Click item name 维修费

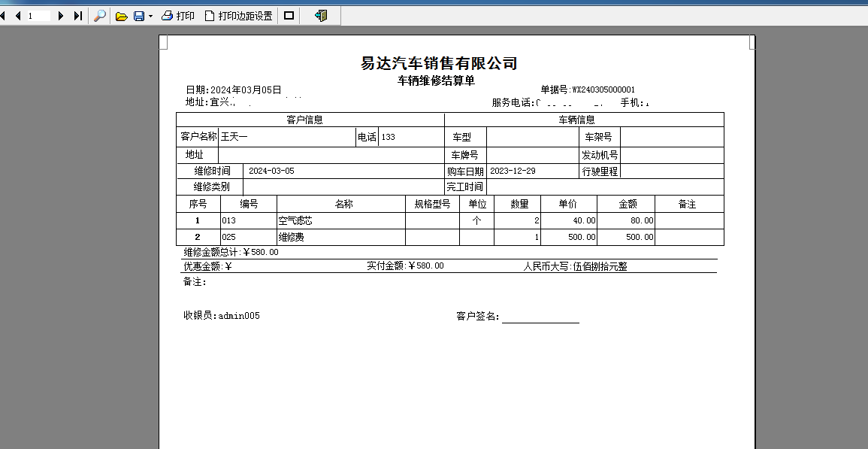click(291, 237)
